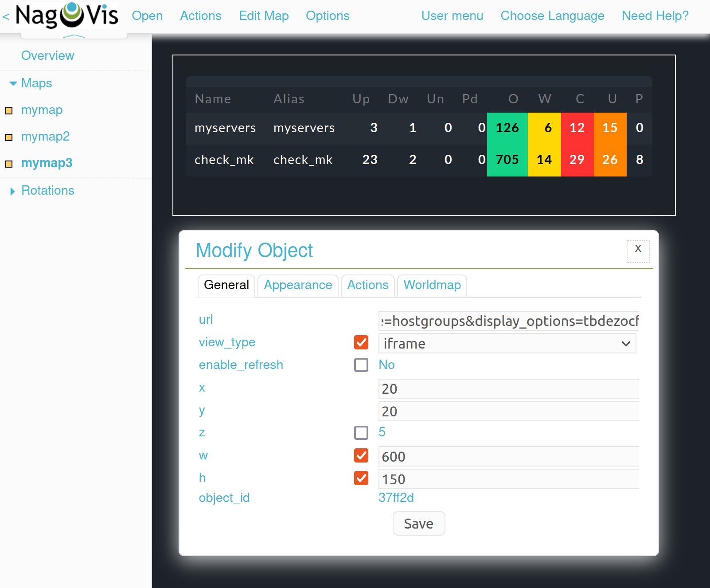Screen dimensions: 710x588
Task: Click the pending value 8
Action: (640, 160)
